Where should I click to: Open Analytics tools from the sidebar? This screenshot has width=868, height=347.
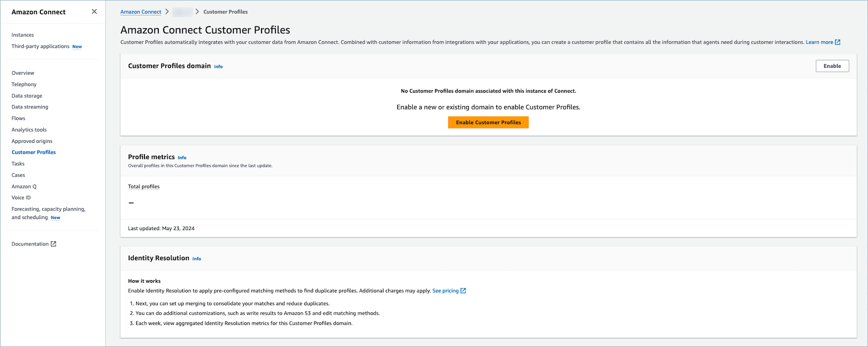(29, 130)
